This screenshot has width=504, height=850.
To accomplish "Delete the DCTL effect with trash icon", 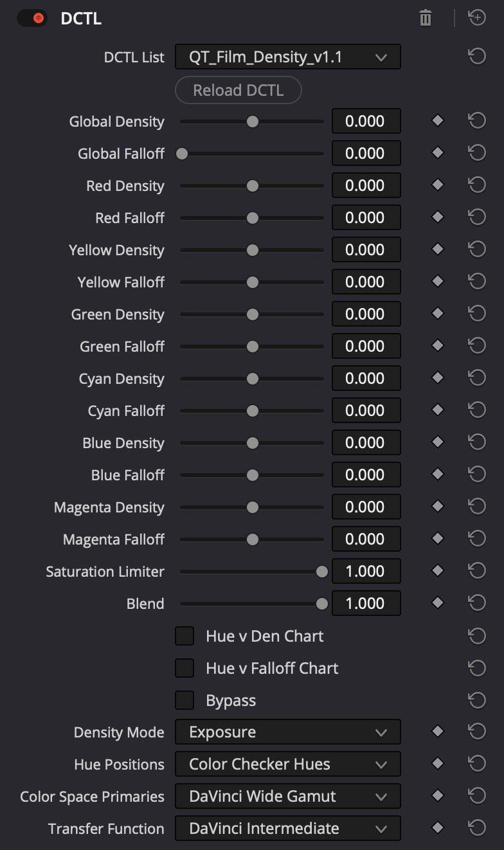I will [x=425, y=19].
